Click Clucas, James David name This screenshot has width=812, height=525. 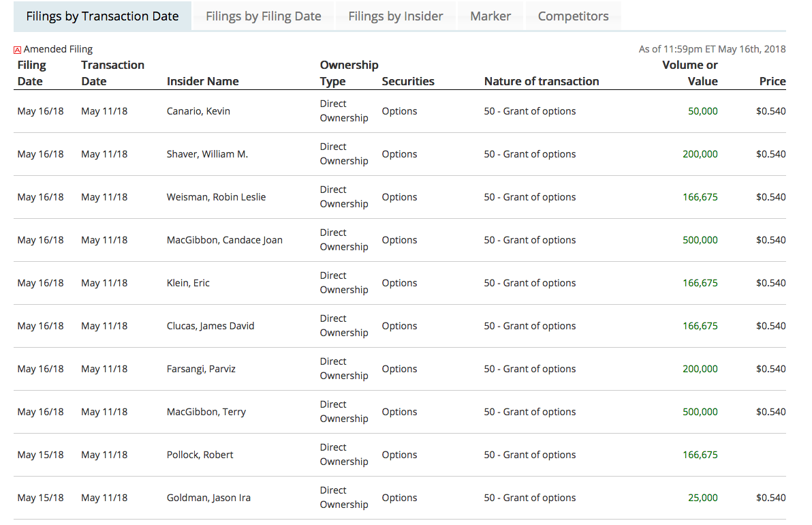210,326
